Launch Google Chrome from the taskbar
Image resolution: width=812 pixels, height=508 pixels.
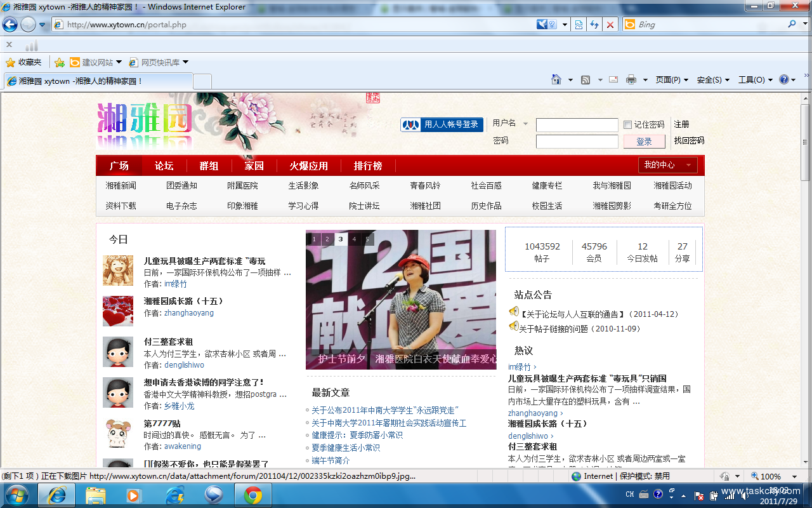click(253, 495)
